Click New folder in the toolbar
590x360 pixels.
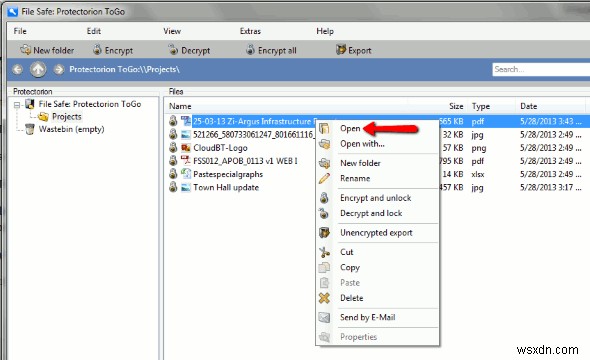[53, 50]
